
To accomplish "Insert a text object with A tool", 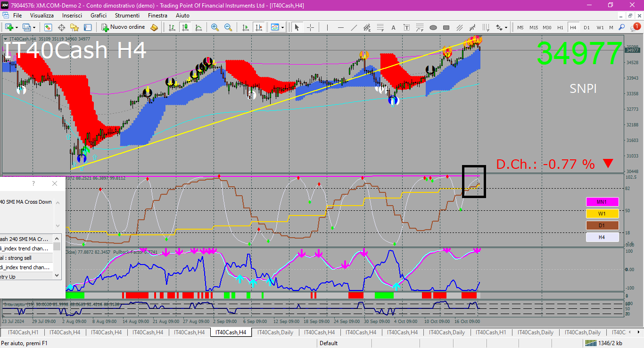I will (394, 27).
